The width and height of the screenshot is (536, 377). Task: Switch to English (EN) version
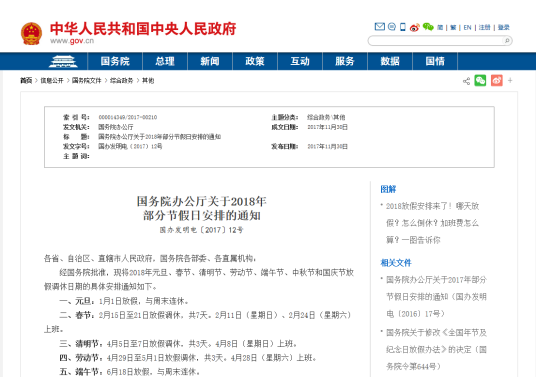tap(467, 27)
